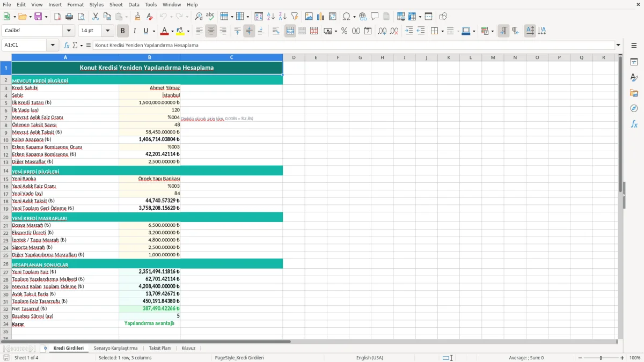This screenshot has width=644, height=362.
Task: Open the sidebar Navigator compass icon
Action: click(x=634, y=109)
